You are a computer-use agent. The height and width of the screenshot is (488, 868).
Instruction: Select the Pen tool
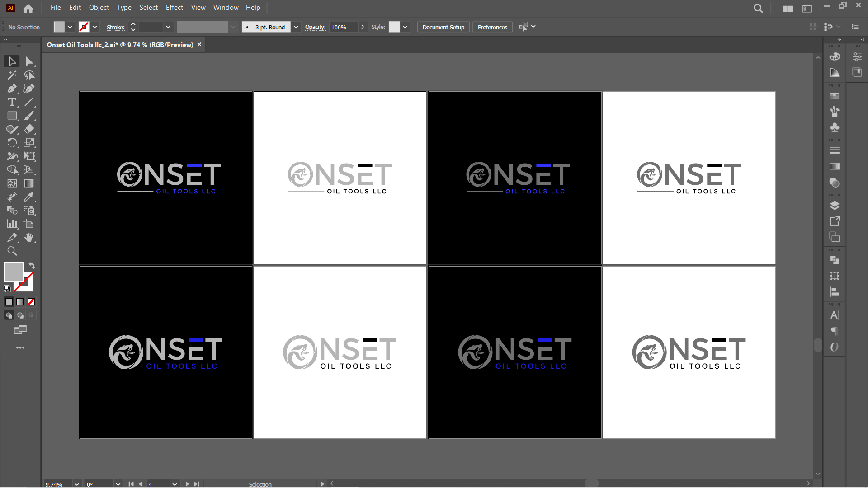(12, 89)
